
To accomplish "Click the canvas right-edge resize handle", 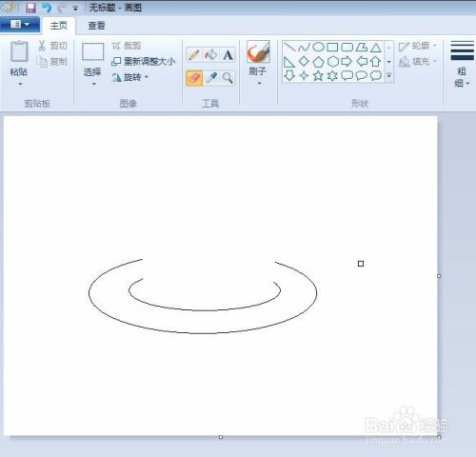I will [439, 276].
